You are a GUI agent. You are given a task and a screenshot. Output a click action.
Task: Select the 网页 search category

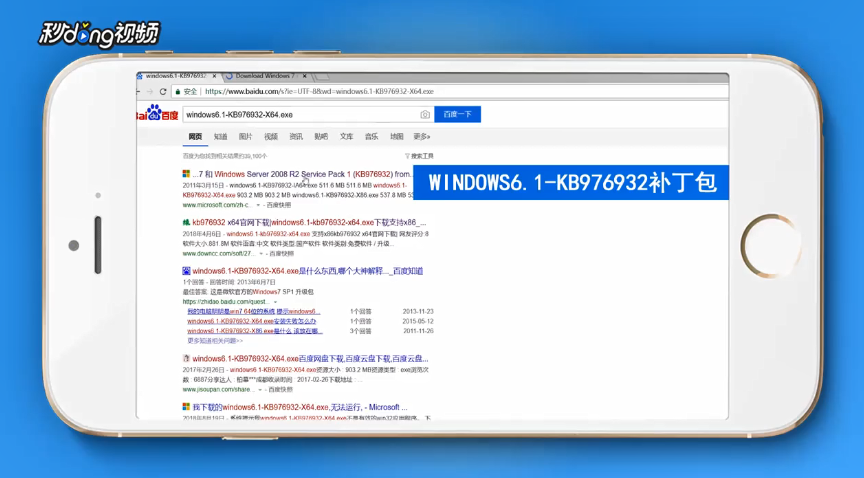[x=195, y=137]
